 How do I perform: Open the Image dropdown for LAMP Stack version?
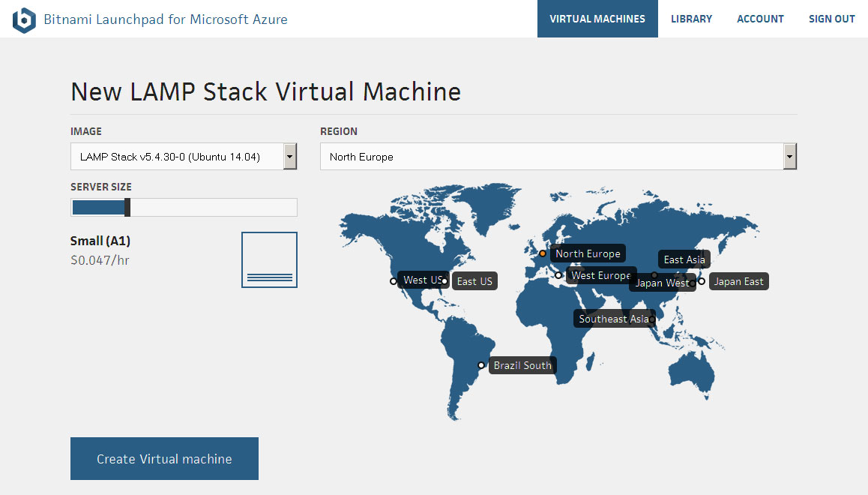click(184, 157)
